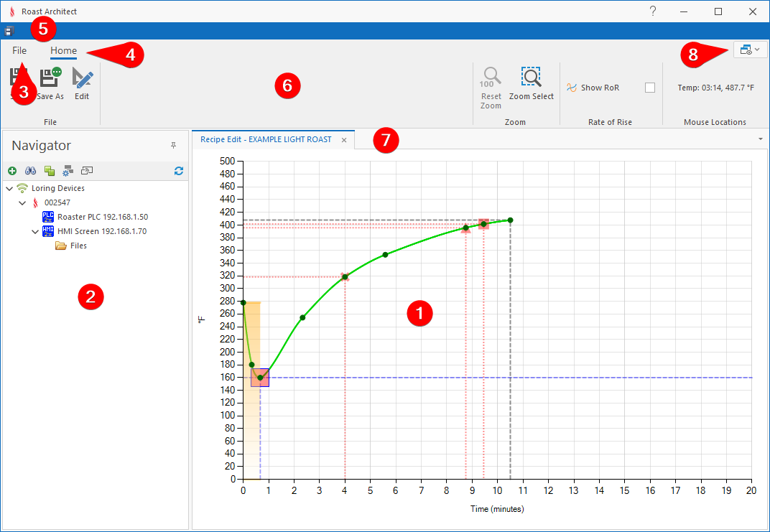Collapse the Loring Devices tree node
770x532 pixels.
9,189
